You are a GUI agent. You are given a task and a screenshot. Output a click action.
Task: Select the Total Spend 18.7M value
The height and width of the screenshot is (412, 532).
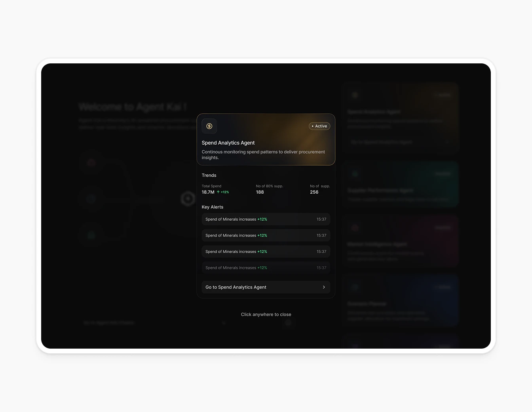point(208,192)
